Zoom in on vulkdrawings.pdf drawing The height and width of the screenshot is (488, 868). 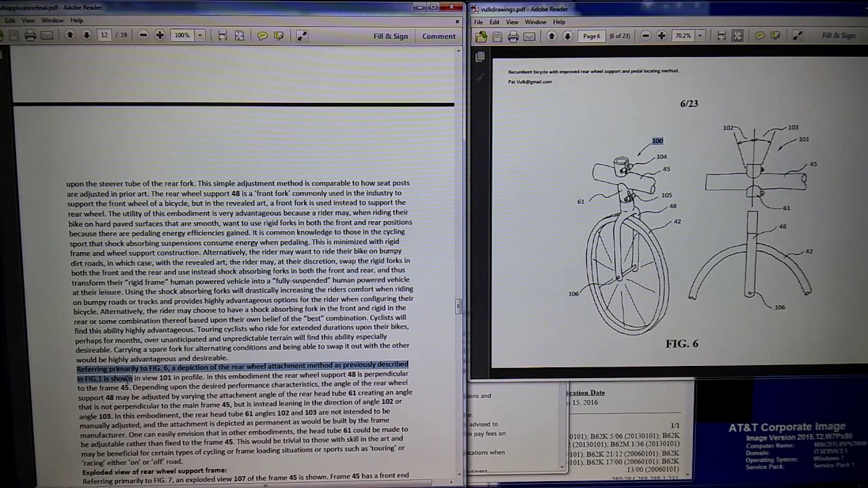(662, 36)
